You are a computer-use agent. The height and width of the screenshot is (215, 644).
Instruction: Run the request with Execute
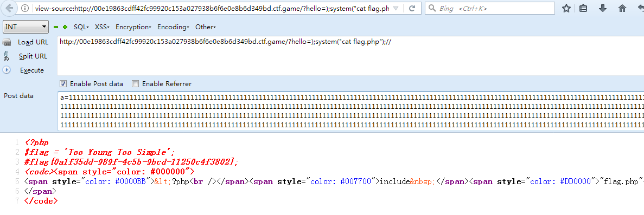pos(32,70)
